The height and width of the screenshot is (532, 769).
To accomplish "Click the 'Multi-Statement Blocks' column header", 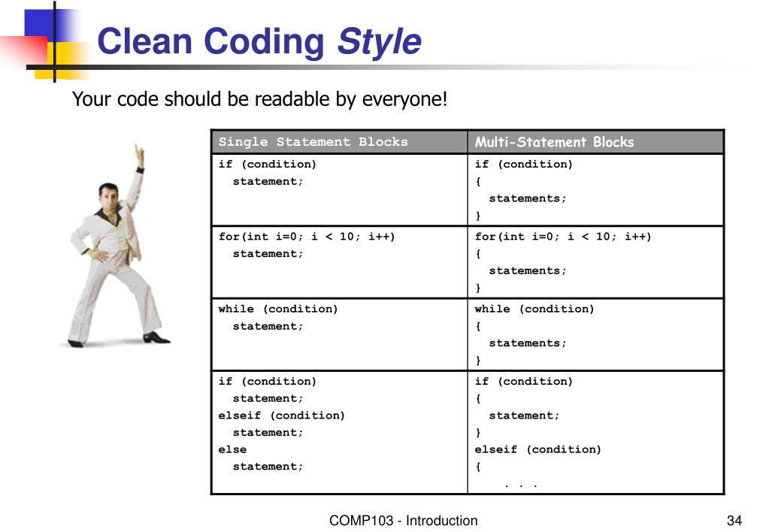I will [554, 142].
